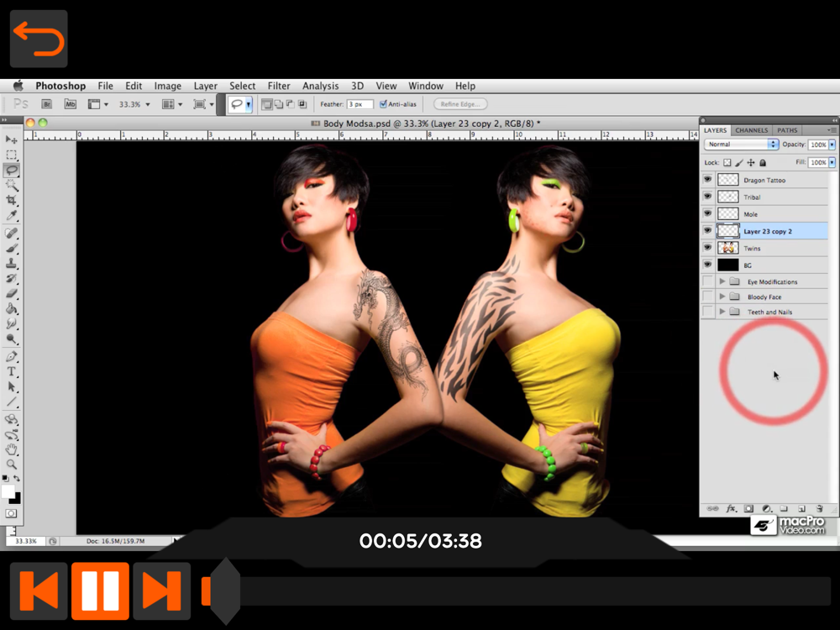Select the Eyedropper tool
The image size is (840, 630).
(11, 215)
